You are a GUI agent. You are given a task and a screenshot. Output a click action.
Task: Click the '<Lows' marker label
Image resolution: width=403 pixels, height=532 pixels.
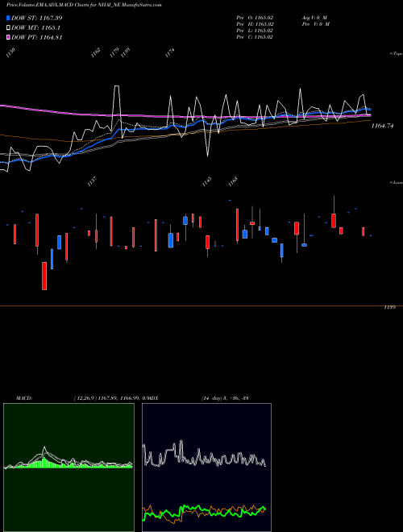[397, 182]
